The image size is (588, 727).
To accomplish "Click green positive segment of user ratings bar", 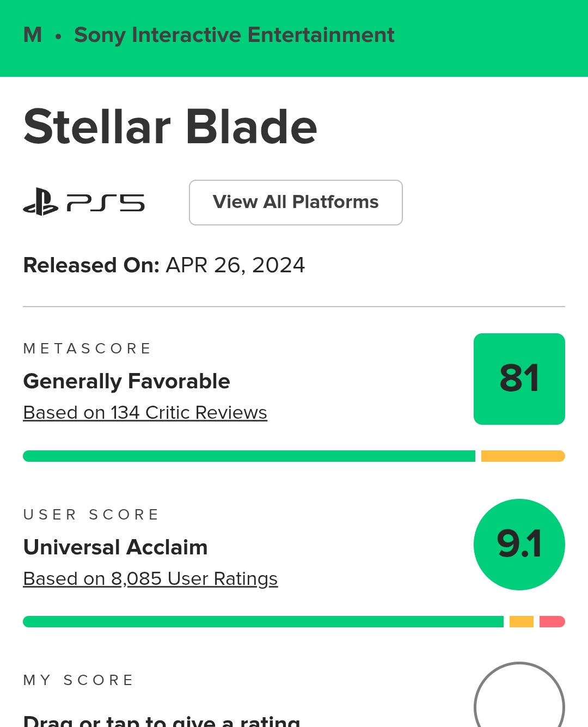I will (x=263, y=621).
